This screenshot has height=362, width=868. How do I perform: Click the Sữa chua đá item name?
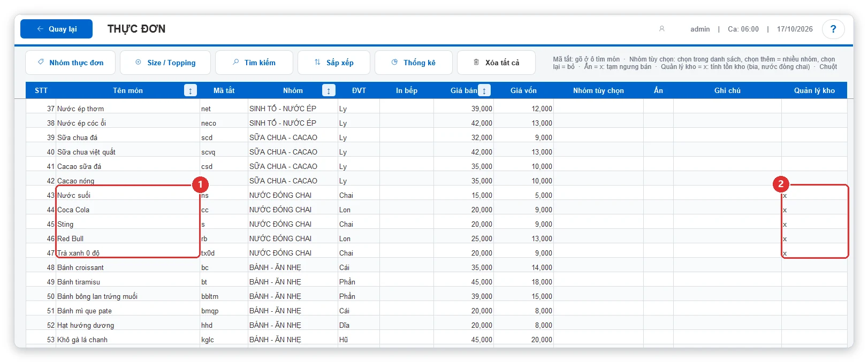click(78, 137)
